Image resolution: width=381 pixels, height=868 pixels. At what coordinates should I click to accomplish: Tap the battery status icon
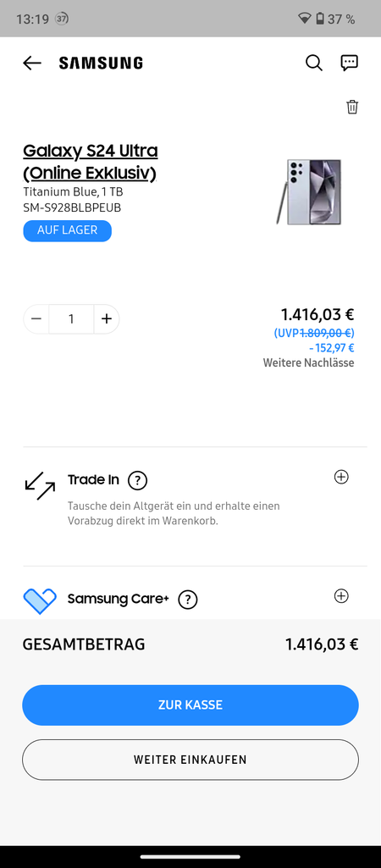[x=319, y=19]
